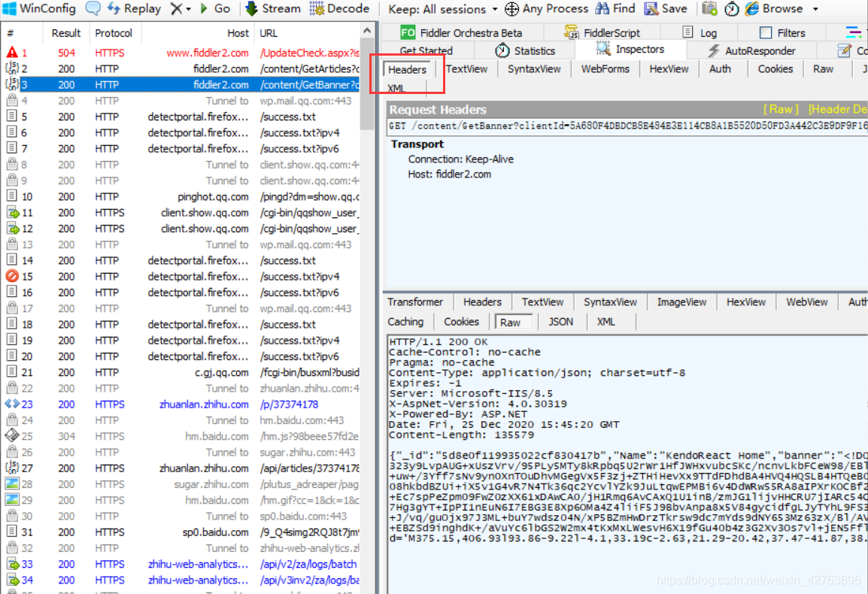Open request Raw tab
This screenshot has height=594, width=868.
tap(823, 69)
